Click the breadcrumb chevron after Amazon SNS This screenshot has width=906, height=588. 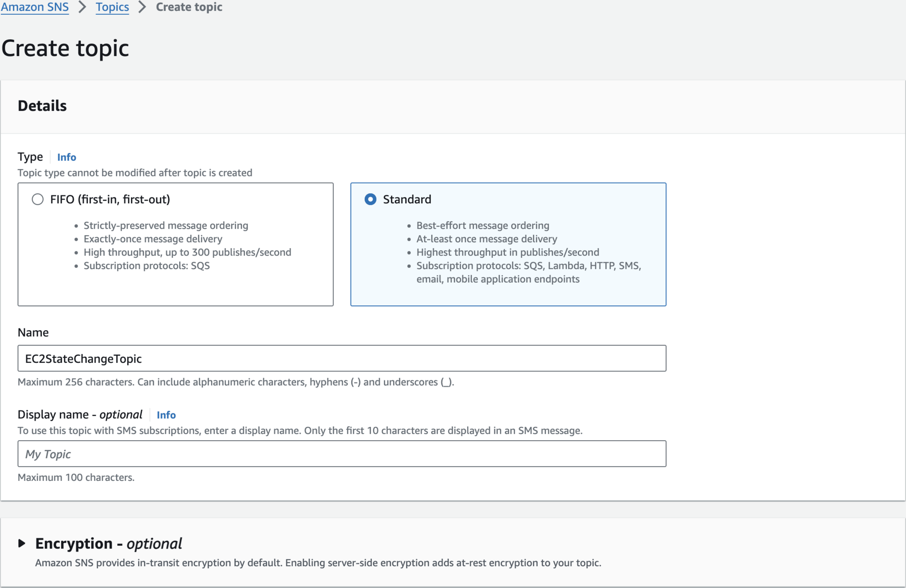82,7
